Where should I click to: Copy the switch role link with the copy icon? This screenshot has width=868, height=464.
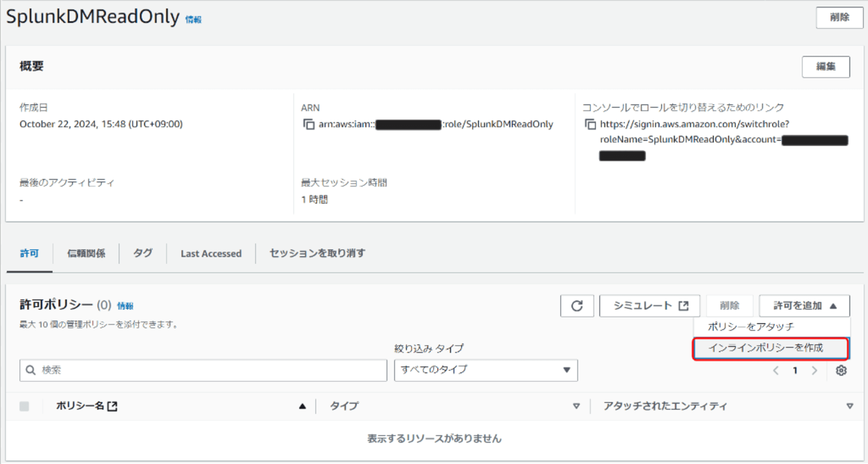590,124
